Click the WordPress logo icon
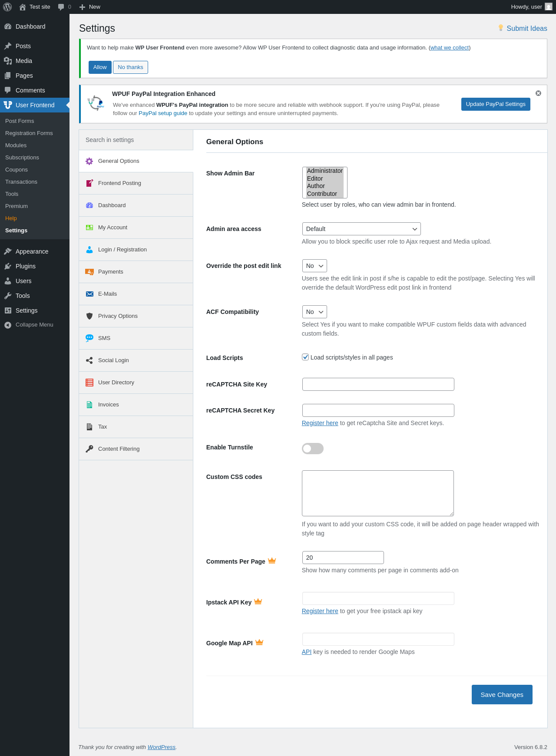This screenshot has width=556, height=756. pos(7,7)
